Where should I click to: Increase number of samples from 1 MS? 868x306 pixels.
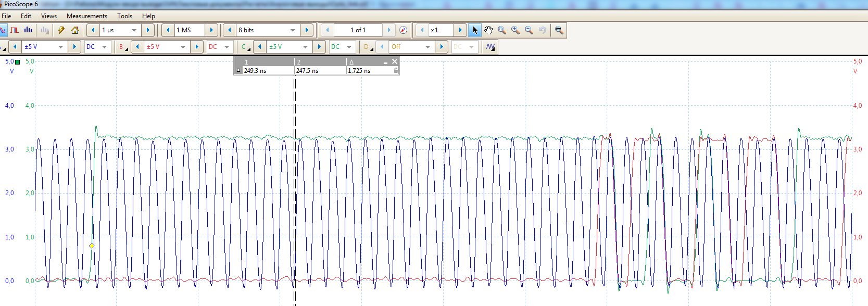click(x=211, y=30)
